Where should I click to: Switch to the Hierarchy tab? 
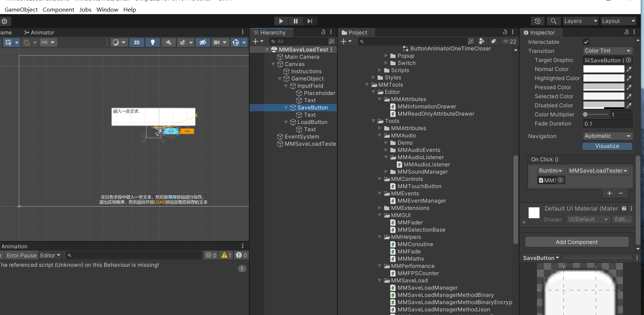[x=270, y=32]
